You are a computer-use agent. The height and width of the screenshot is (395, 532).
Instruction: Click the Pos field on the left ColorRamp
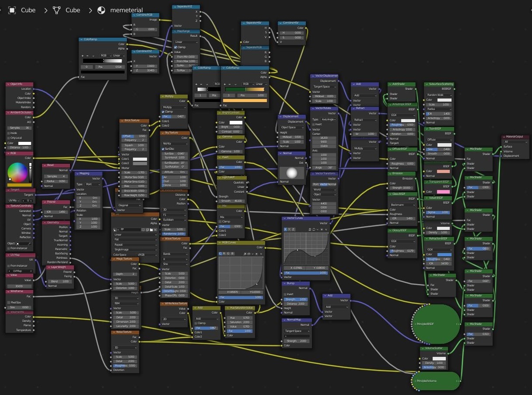click(214, 95)
